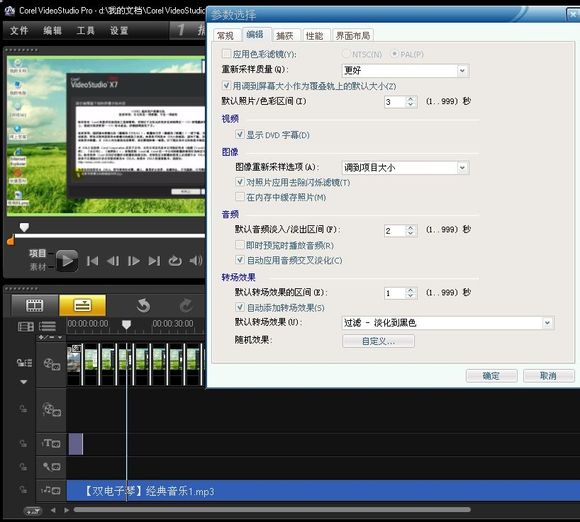
Task: Toggle 显示 DVD 字幕 checkbox
Action: (x=240, y=134)
